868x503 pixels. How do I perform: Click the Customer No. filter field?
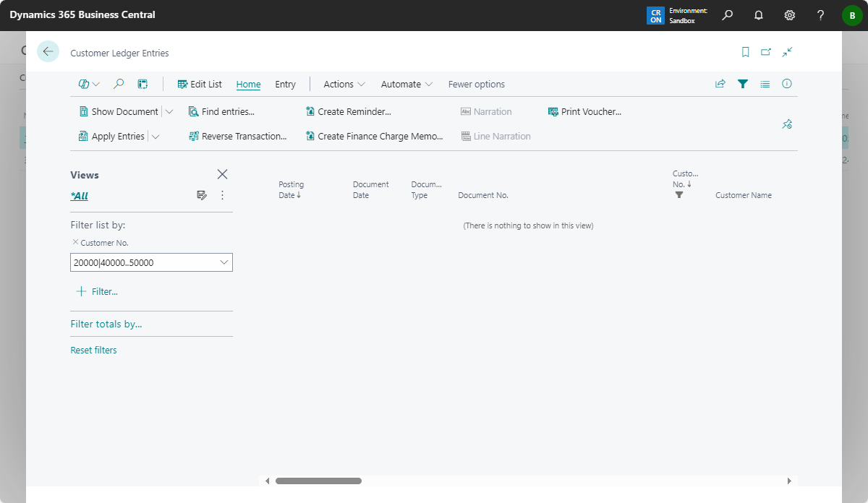point(151,263)
